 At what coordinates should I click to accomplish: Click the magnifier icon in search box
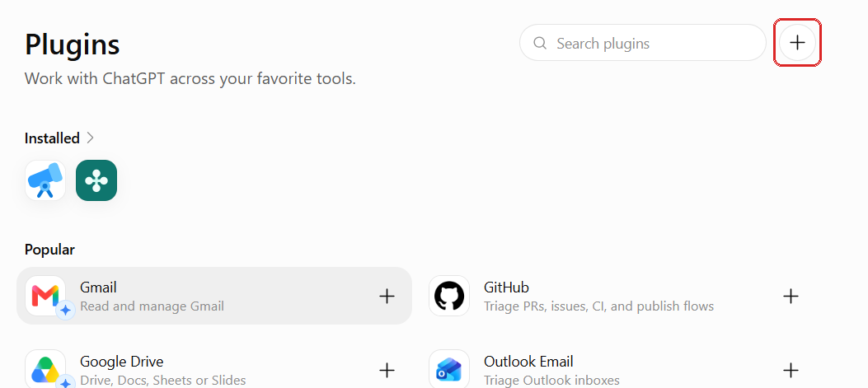(x=540, y=43)
